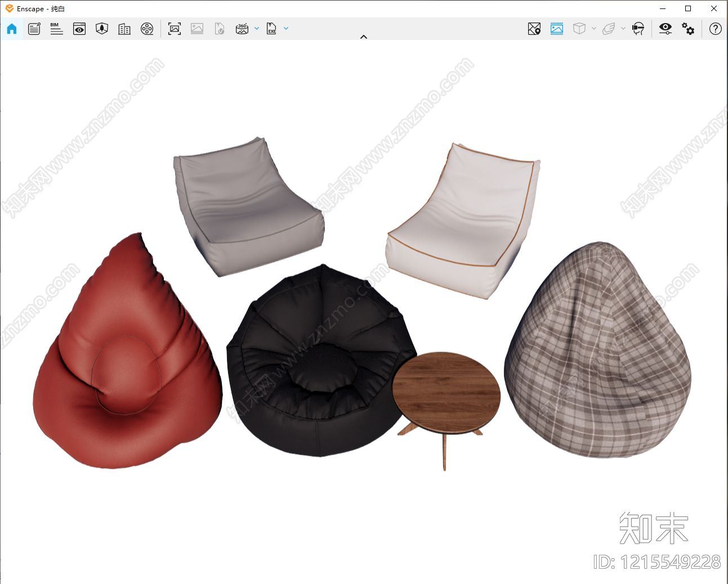Open the BIM information panel

(x=56, y=29)
